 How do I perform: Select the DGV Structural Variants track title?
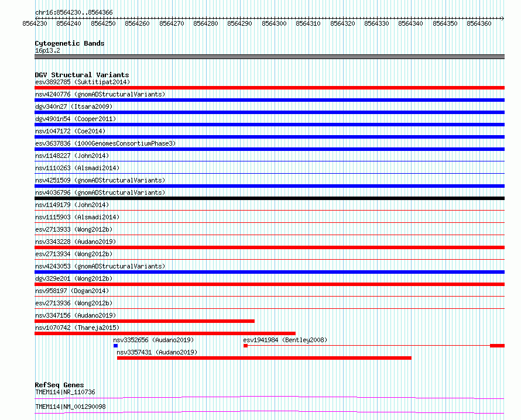click(82, 75)
